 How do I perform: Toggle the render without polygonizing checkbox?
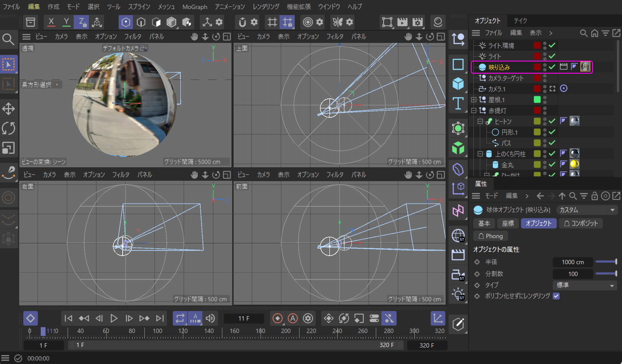[556, 296]
